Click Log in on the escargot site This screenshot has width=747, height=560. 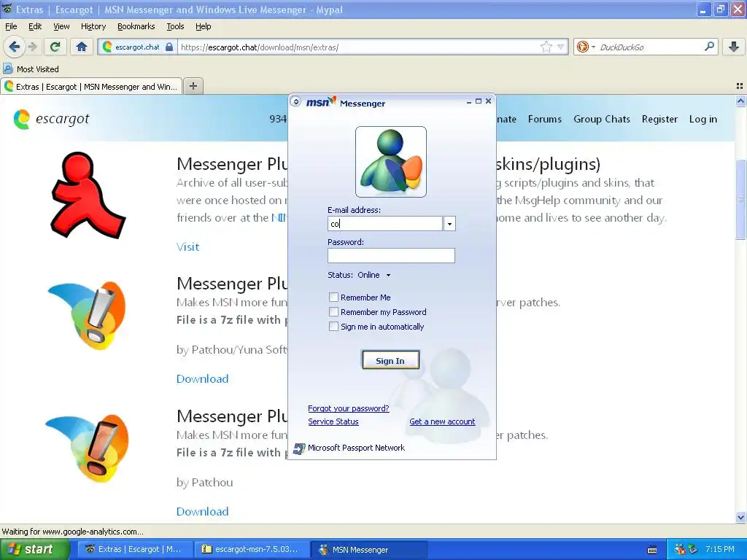tap(703, 119)
